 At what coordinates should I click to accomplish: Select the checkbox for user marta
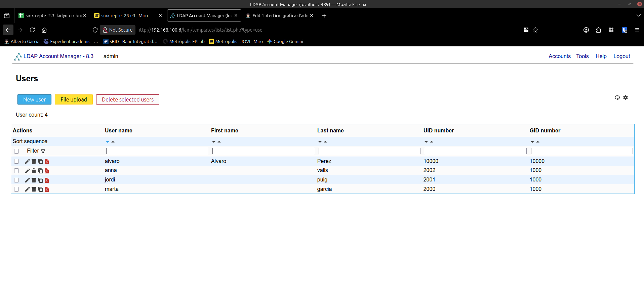[x=16, y=189]
